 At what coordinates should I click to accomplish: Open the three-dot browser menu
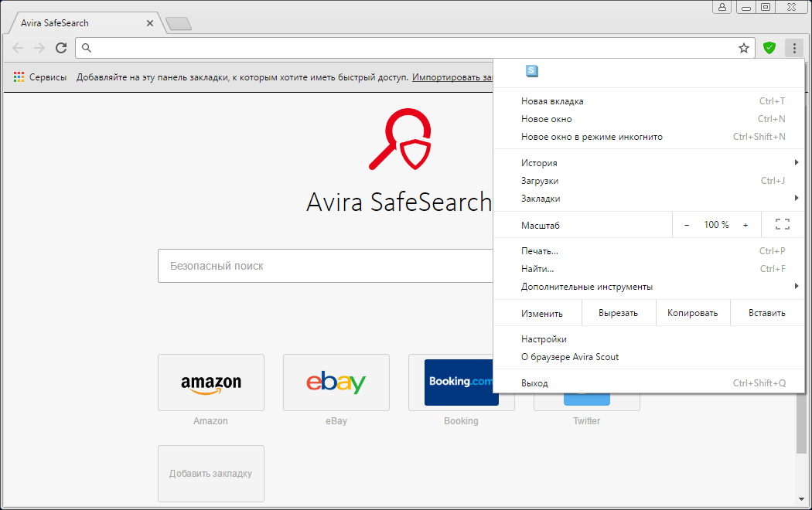794,48
